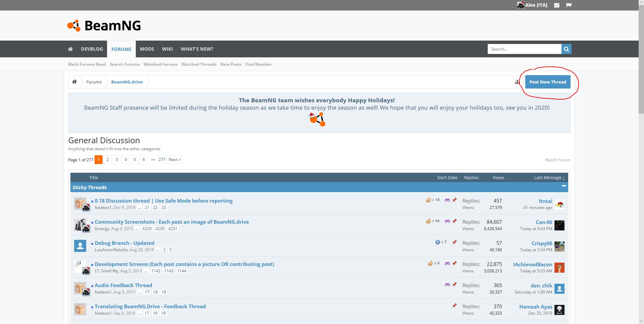Sort threads by Replies column

coord(471,178)
